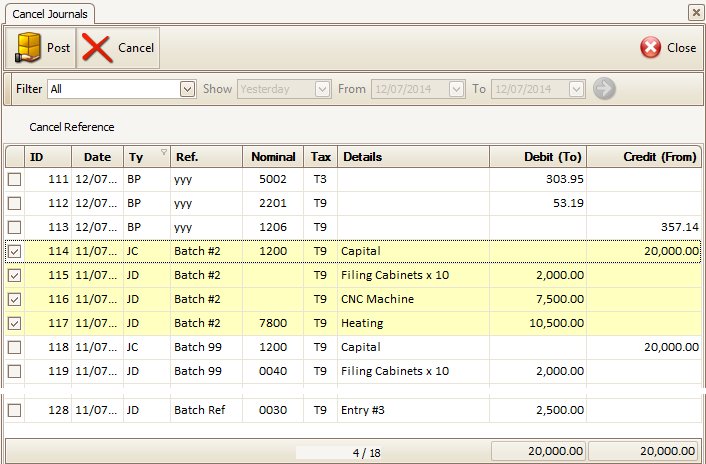Click the Cancel Reference label

pyautogui.click(x=72, y=127)
